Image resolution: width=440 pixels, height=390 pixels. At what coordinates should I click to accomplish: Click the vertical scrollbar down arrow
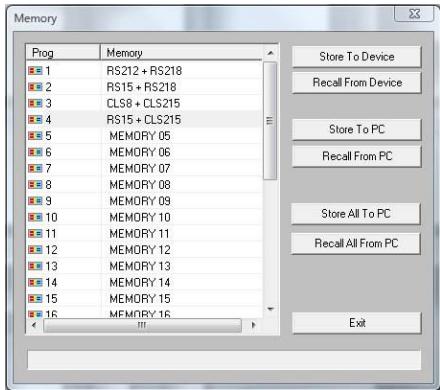coord(270,309)
